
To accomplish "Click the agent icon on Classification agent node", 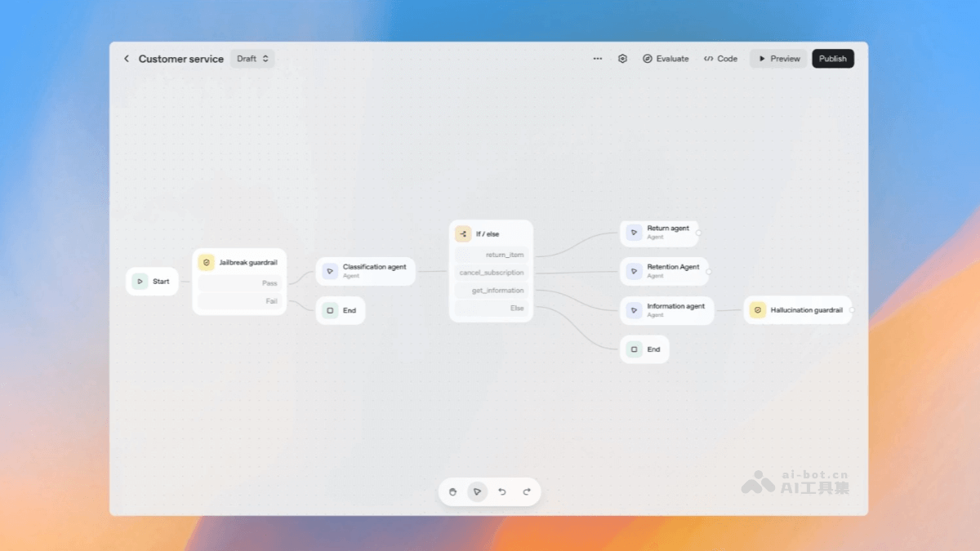I will tap(329, 270).
